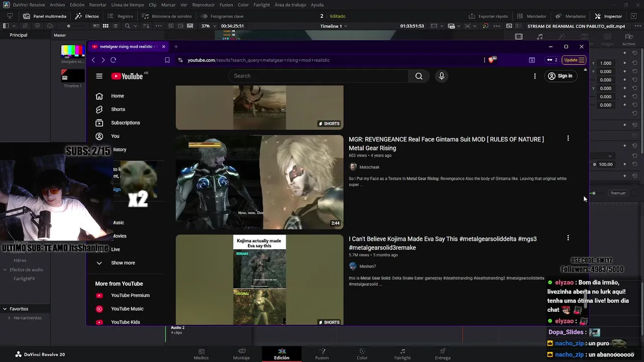Add keyframe for the 1.000 Y value
The height and width of the screenshot is (362, 644).
point(624,63)
